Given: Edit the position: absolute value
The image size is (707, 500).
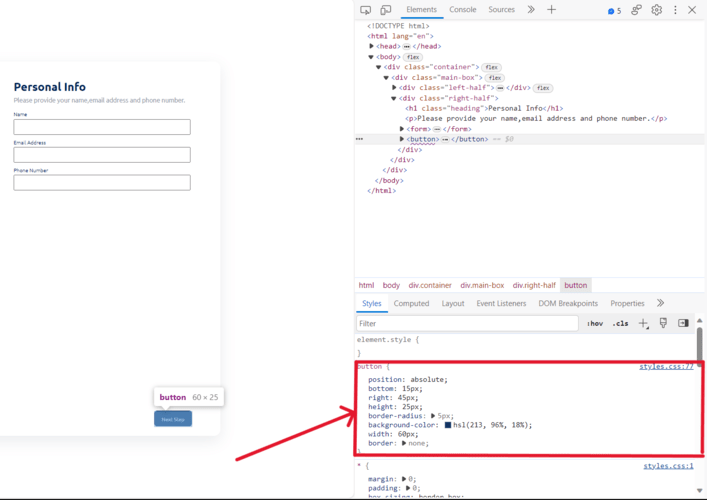Looking at the screenshot, I should click(428, 380).
